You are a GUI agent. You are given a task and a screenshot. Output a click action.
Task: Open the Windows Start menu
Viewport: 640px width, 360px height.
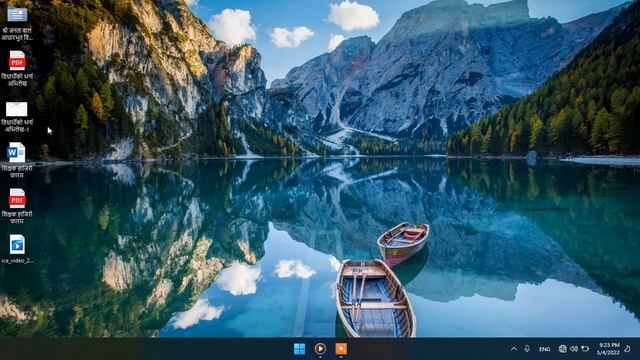[299, 349]
